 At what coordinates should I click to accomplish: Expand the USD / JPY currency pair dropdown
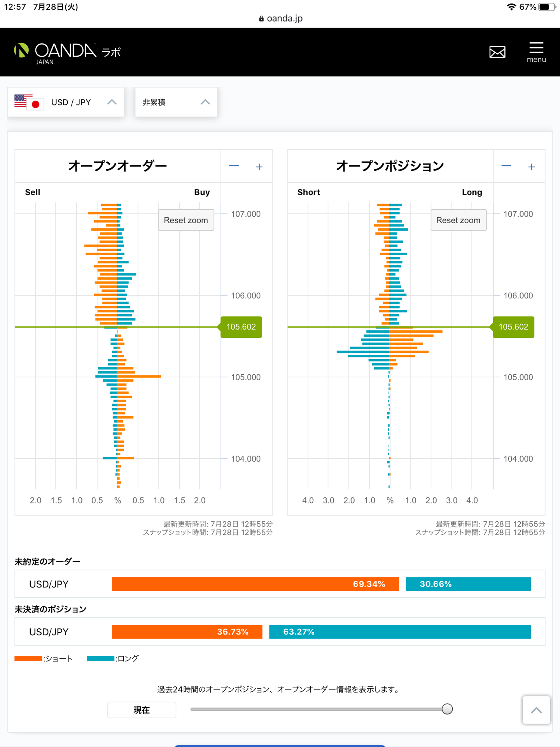[66, 102]
